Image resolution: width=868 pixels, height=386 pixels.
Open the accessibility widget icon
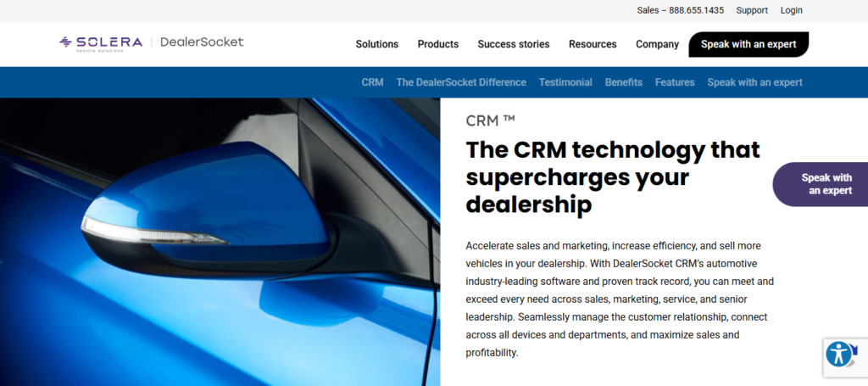coord(839,354)
